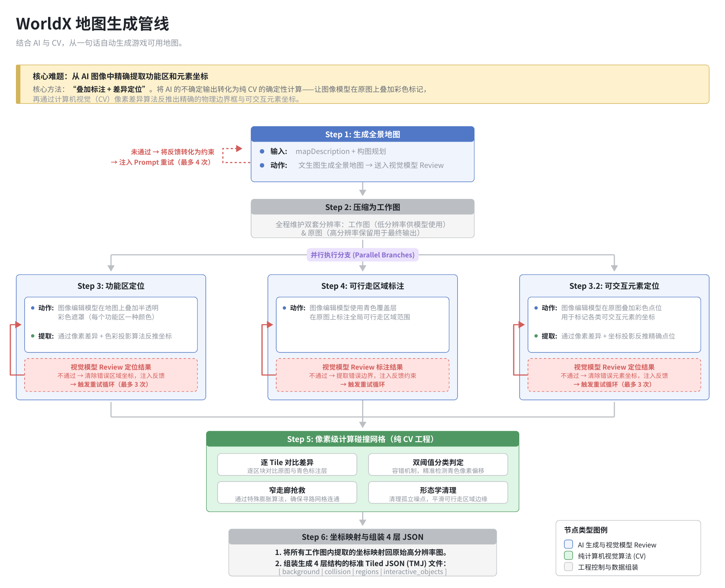Click blue swatch beside "AI 生成与视觉模型 Review"

point(569,544)
